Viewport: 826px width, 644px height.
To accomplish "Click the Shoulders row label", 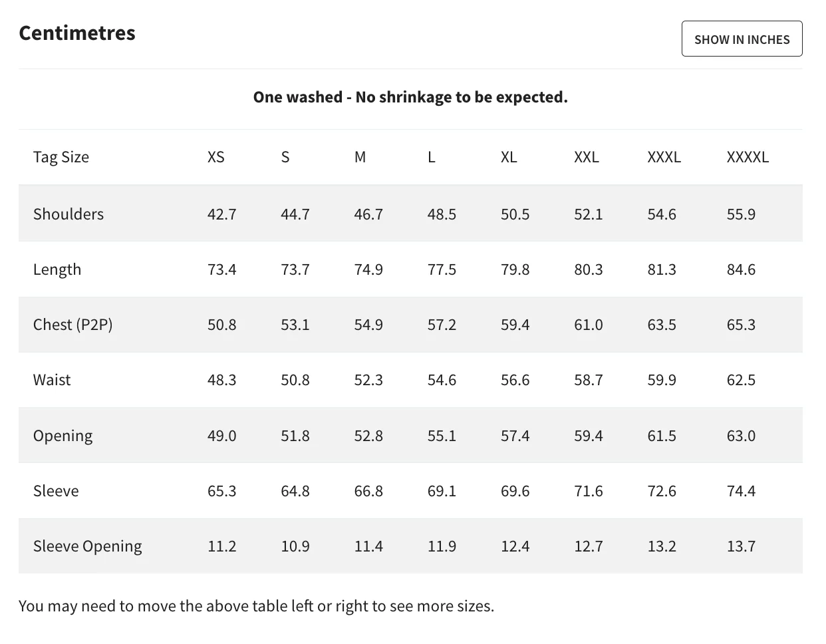I will 69,214.
